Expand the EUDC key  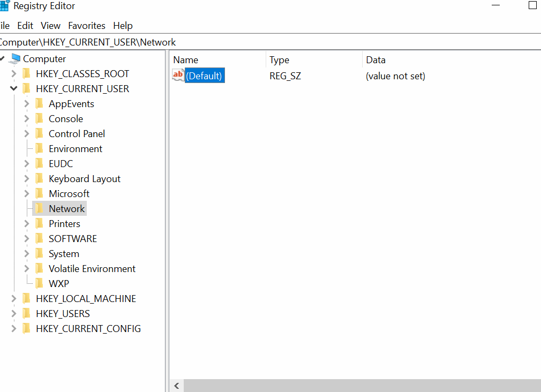click(x=27, y=163)
